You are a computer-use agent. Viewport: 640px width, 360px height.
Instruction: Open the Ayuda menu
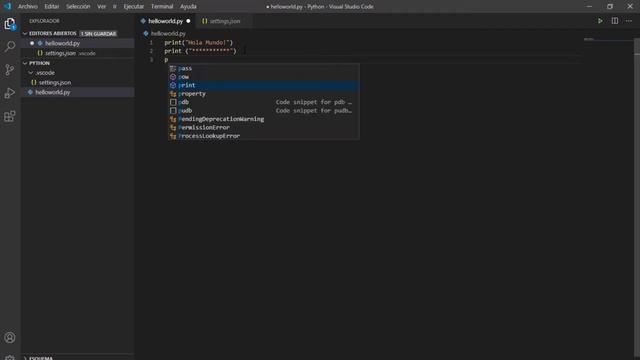188,7
